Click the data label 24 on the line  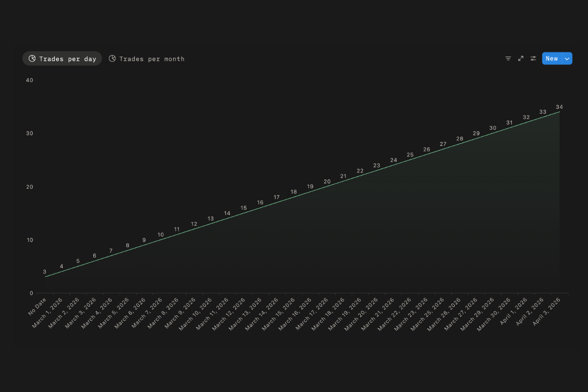tap(393, 160)
